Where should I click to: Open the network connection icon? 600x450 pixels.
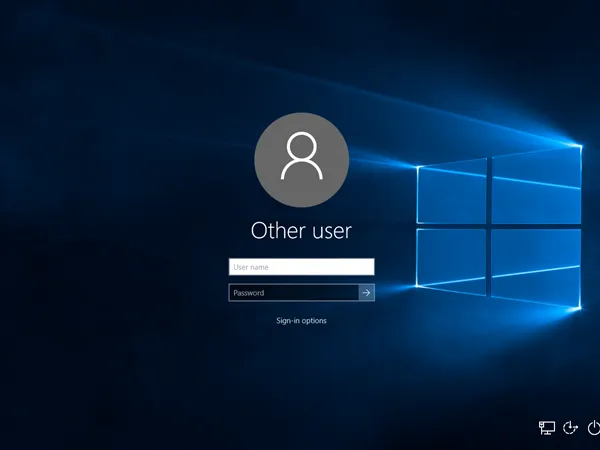tap(547, 427)
